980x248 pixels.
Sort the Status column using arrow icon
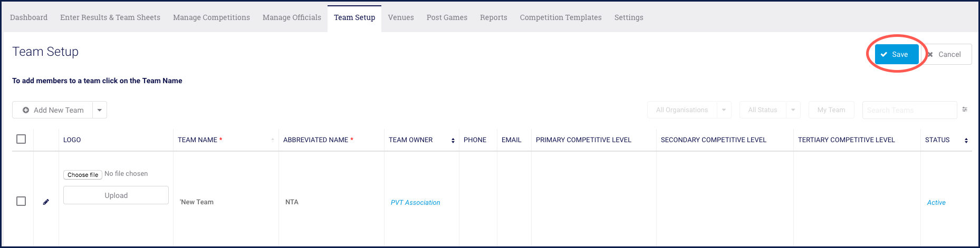click(966, 140)
